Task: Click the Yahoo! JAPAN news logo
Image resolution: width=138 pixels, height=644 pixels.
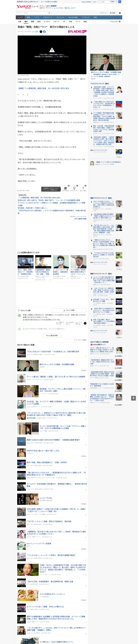Action: [27, 7]
